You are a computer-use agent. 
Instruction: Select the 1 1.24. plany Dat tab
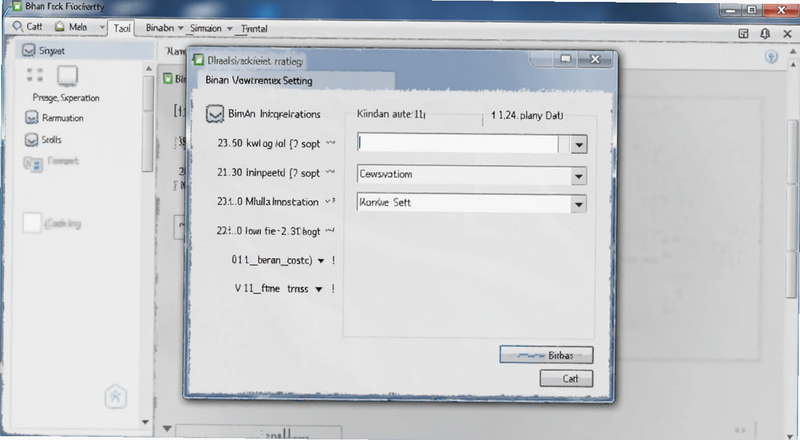[527, 115]
